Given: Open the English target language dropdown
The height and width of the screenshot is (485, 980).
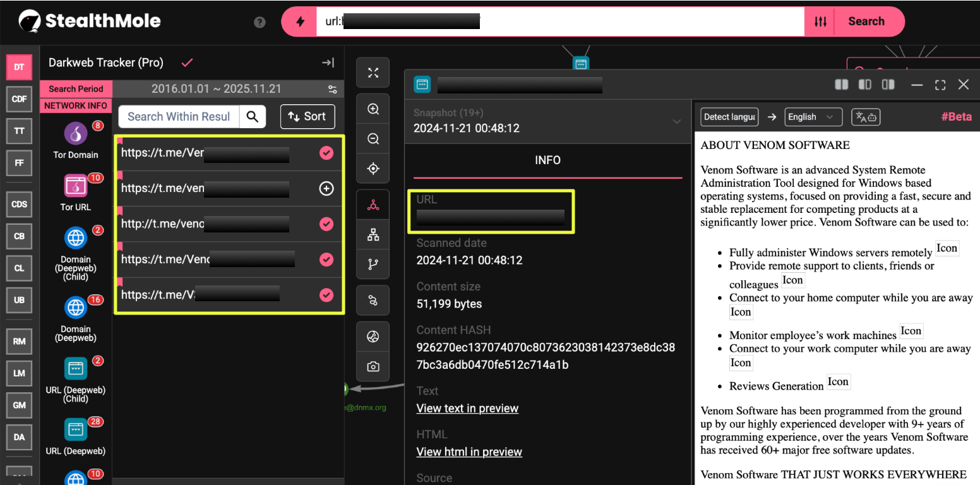Looking at the screenshot, I should coord(813,117).
